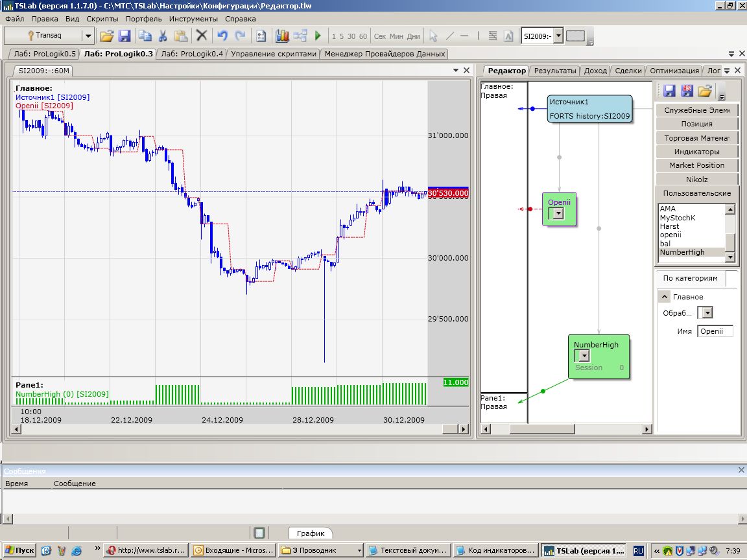
Task: Expand the Индикаторы category button
Action: pos(696,152)
